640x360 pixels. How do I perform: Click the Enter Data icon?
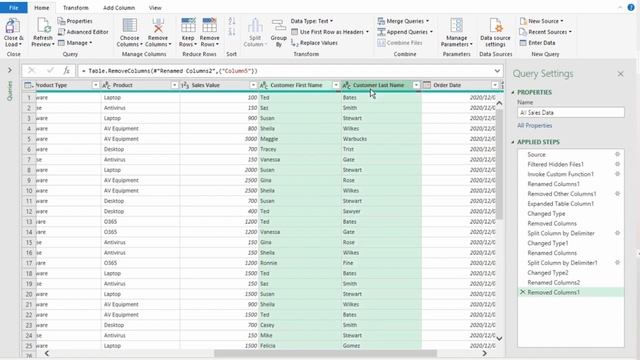523,42
